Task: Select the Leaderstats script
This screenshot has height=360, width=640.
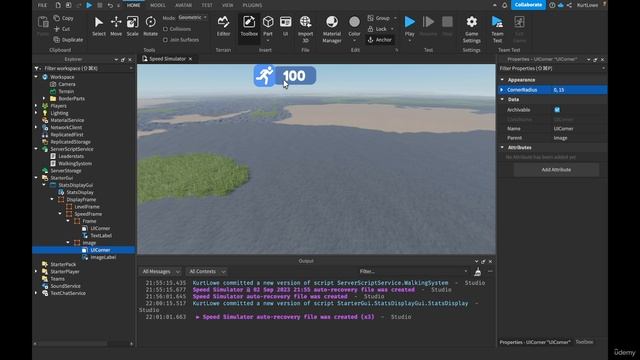Action: click(71, 156)
